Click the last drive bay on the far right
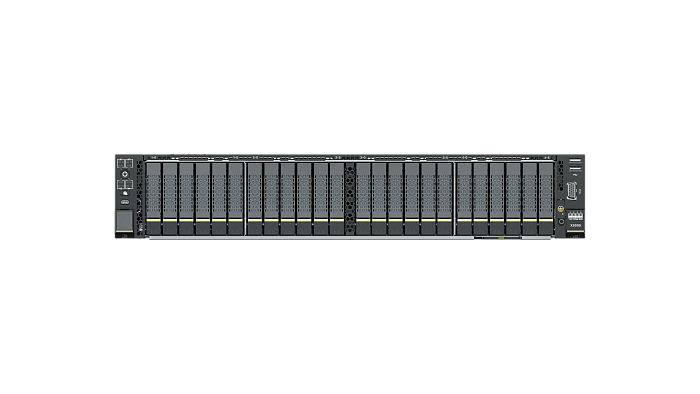 point(546,199)
